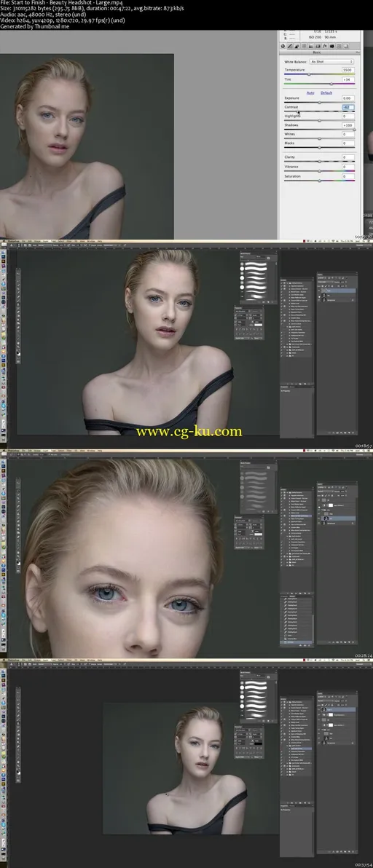Click the Highlights slider handle
Screen dimensions: 373x868
pos(319,121)
